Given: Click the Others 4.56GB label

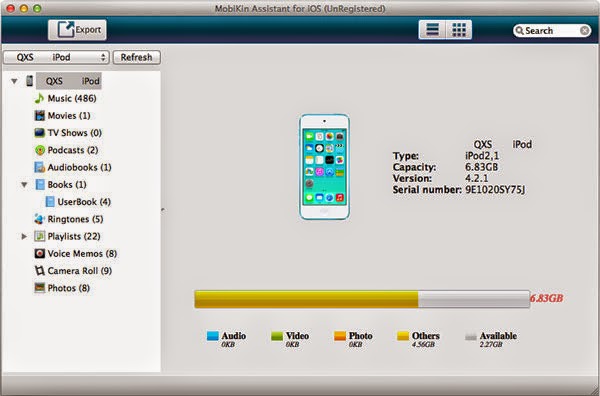Looking at the screenshot, I should 423,344.
